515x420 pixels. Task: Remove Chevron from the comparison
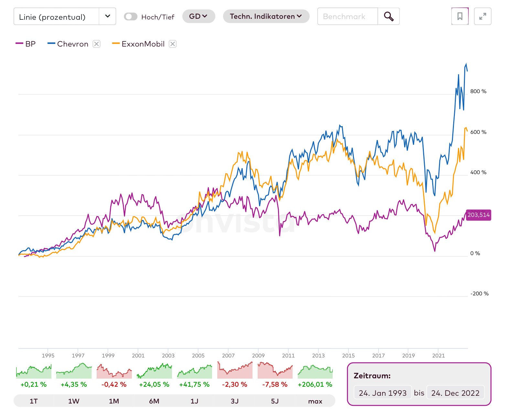coord(96,44)
